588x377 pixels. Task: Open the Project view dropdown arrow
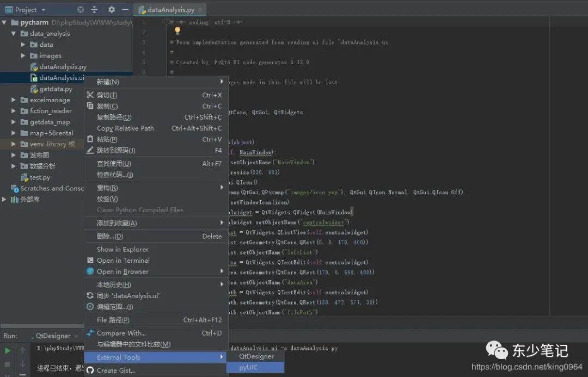pos(44,10)
